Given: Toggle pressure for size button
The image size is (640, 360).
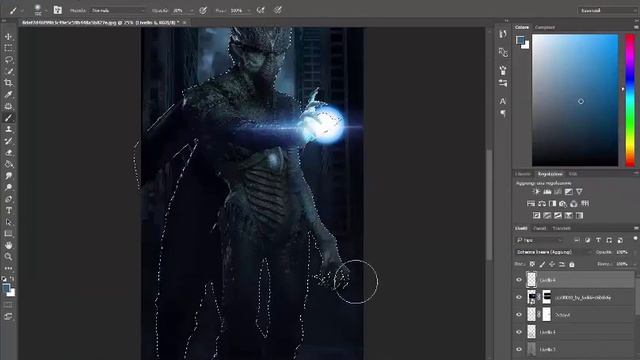Looking at the screenshot, I should click(278, 10).
